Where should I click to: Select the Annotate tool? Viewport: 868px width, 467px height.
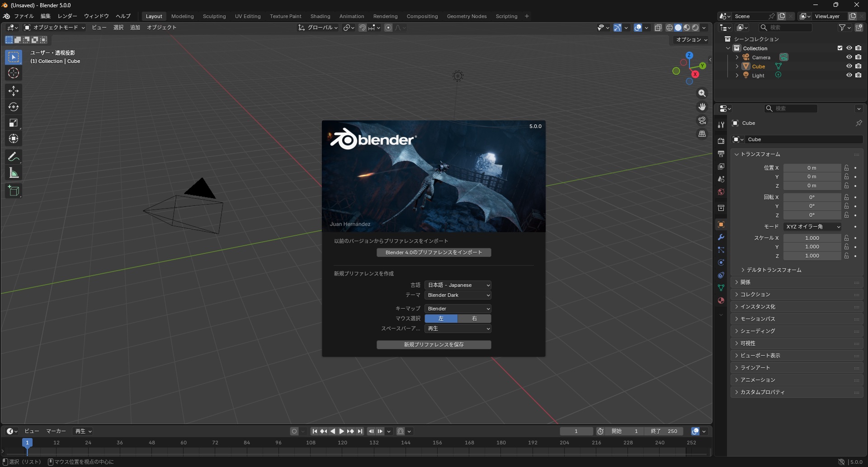click(14, 156)
